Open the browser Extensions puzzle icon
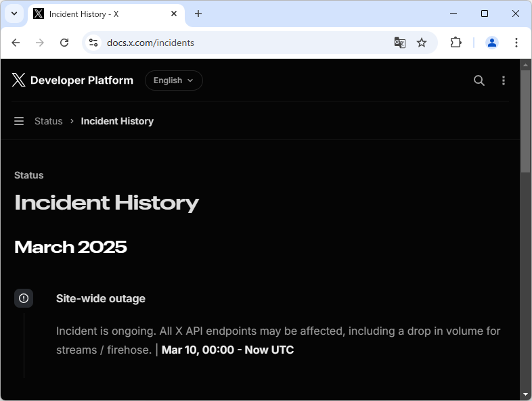This screenshot has height=401, width=532. tap(456, 43)
